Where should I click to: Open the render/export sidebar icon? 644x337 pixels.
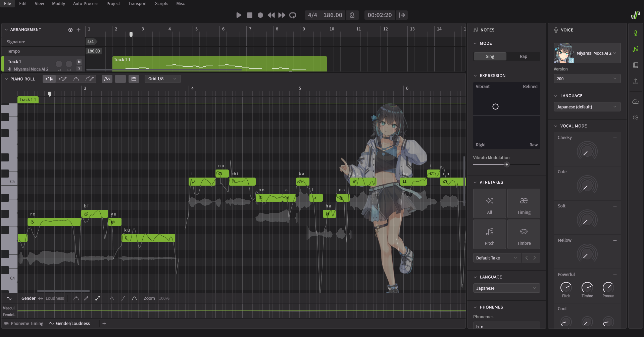pyautogui.click(x=635, y=81)
